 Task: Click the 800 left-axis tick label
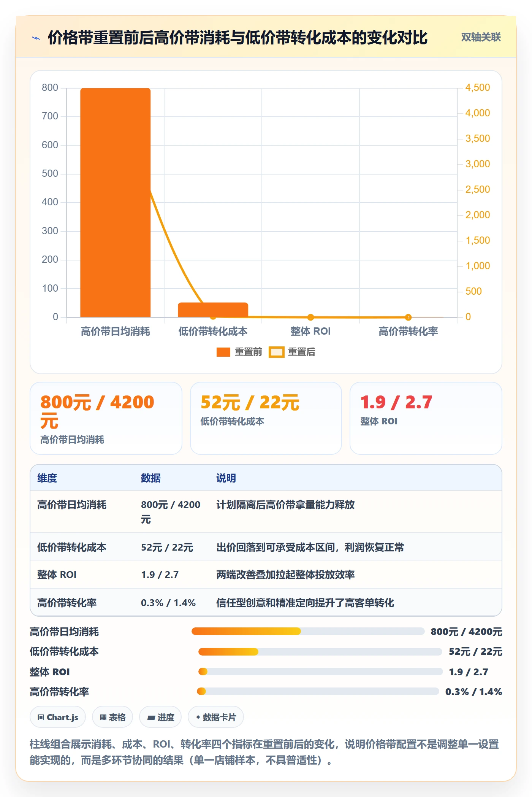pos(50,87)
